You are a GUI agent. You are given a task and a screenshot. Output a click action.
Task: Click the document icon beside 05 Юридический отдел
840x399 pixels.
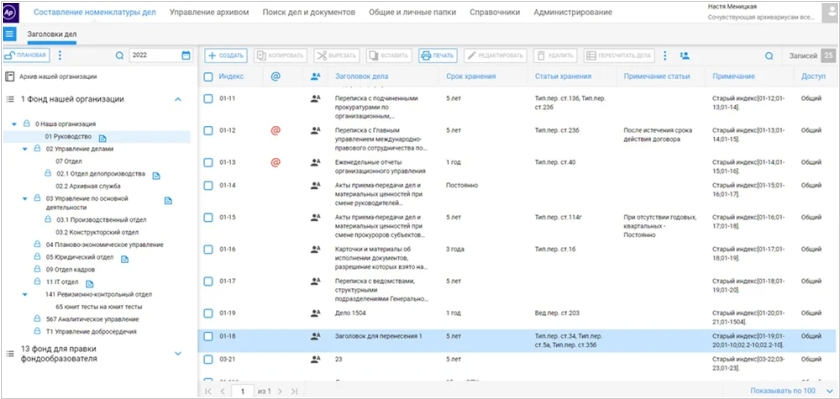[x=125, y=259]
